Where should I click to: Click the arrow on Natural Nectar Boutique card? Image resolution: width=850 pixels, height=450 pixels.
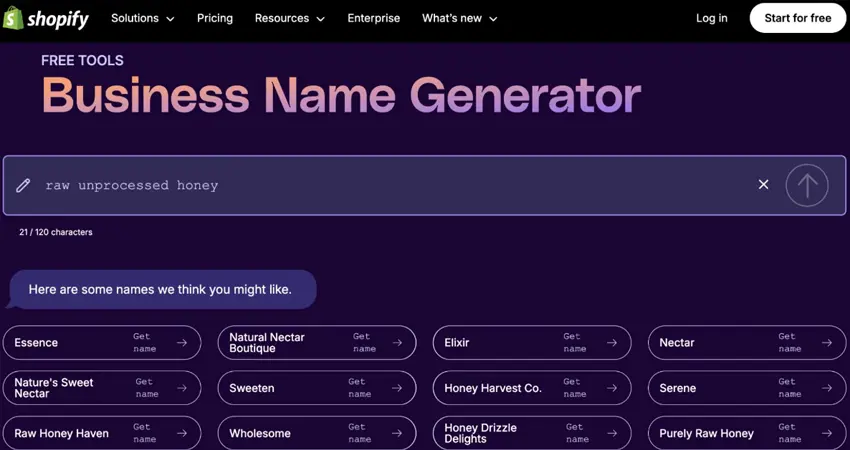[x=397, y=343]
